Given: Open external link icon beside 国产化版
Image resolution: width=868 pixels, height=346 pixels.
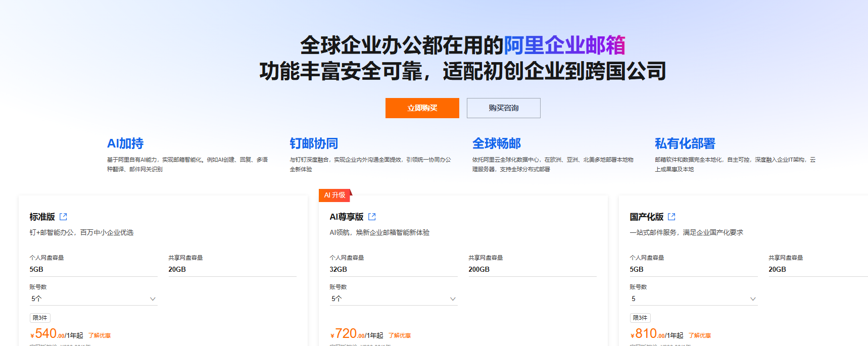Looking at the screenshot, I should point(671,217).
